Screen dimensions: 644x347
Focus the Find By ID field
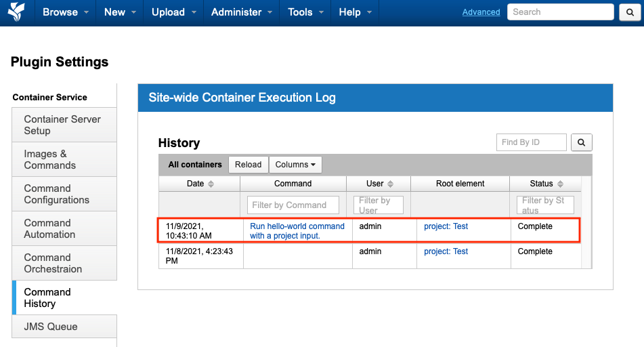point(531,142)
